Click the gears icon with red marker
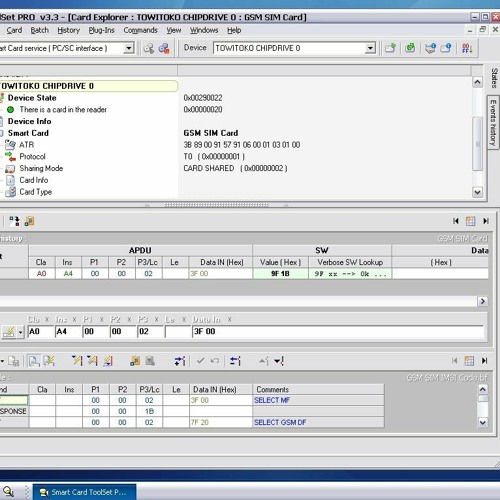Screen dimensions: 500x500 (x=164, y=48)
